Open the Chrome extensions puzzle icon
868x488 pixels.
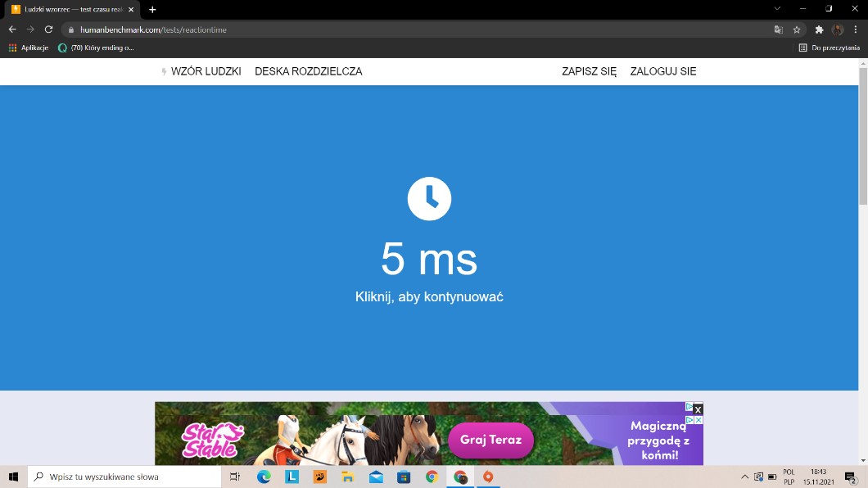coord(819,29)
